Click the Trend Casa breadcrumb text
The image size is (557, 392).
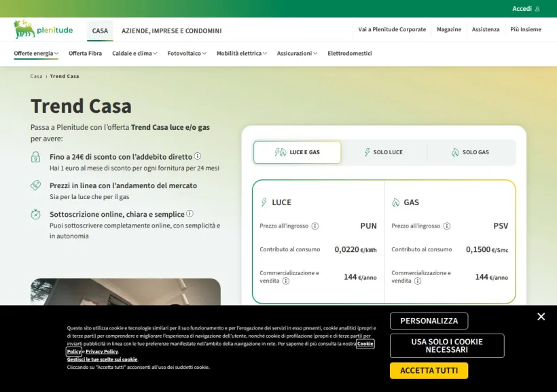(x=65, y=76)
